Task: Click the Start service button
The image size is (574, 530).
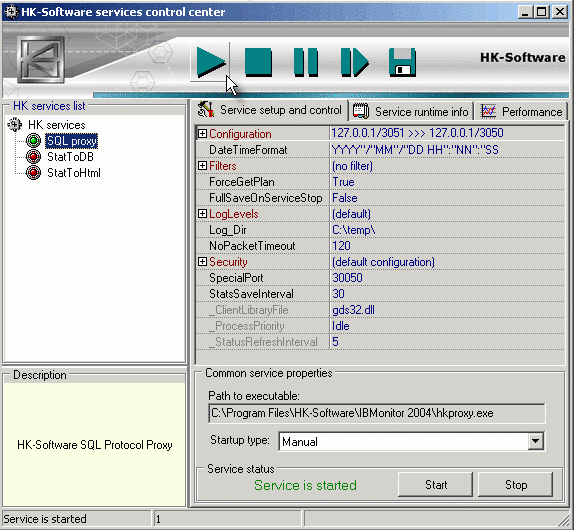Action: click(x=436, y=485)
